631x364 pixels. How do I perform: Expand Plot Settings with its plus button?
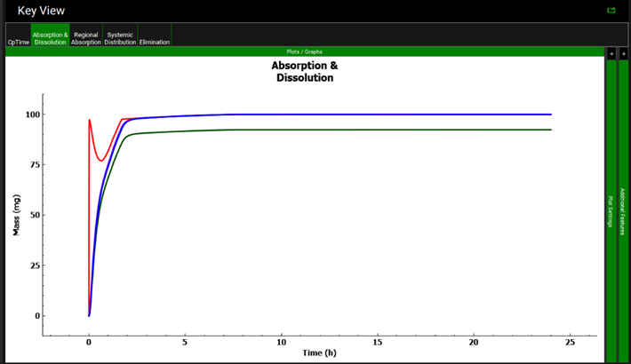click(611, 53)
